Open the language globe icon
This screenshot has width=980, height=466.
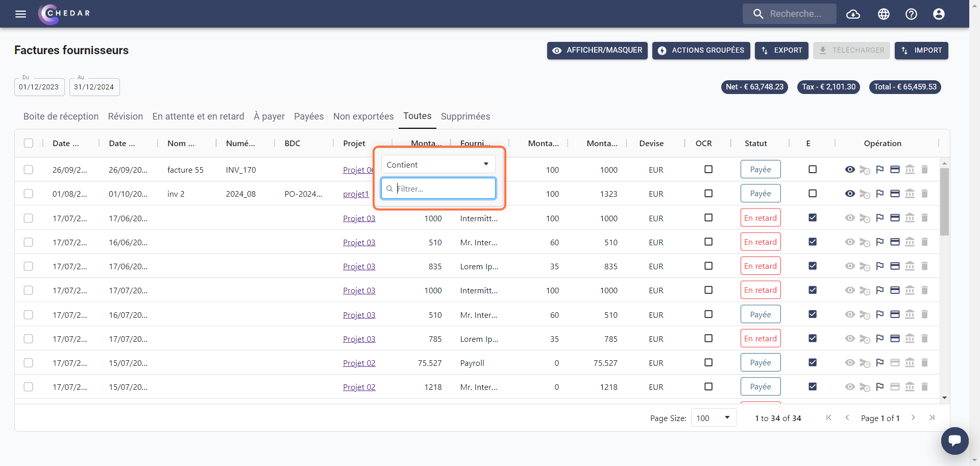tap(884, 14)
